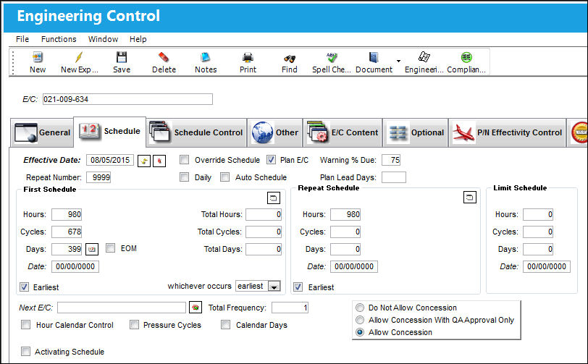Click the Total Frequency field
This screenshot has width=588, height=364.
(x=290, y=308)
